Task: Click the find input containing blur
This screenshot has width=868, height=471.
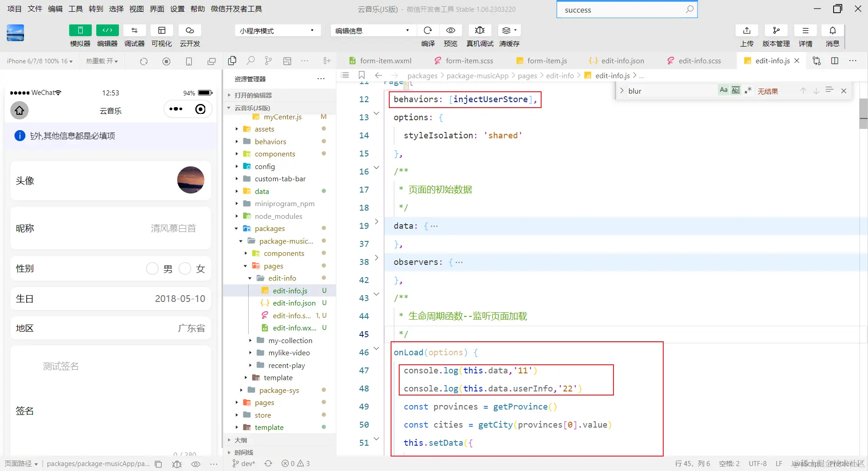Action: point(672,91)
